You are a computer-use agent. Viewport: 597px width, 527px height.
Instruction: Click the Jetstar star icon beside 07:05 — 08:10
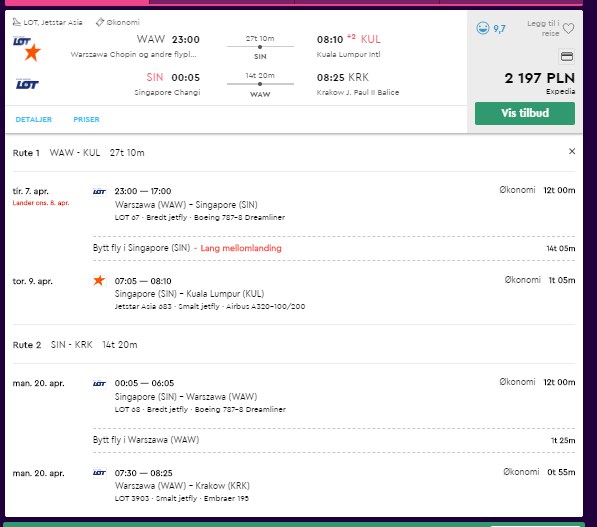pyautogui.click(x=99, y=281)
